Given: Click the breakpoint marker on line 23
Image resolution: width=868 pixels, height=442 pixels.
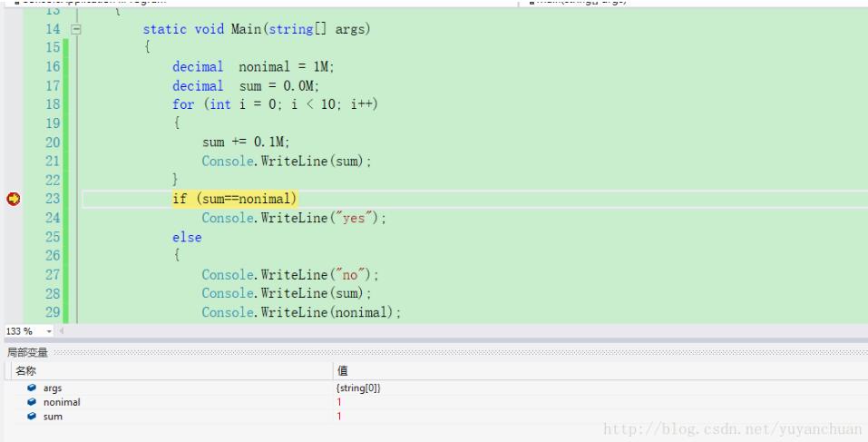Looking at the screenshot, I should 14,199.
